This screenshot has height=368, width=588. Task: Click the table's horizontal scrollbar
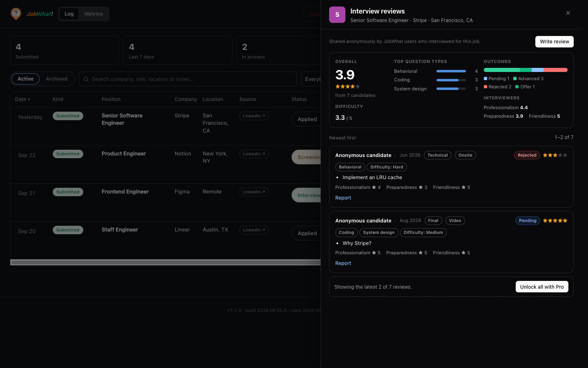point(165,263)
